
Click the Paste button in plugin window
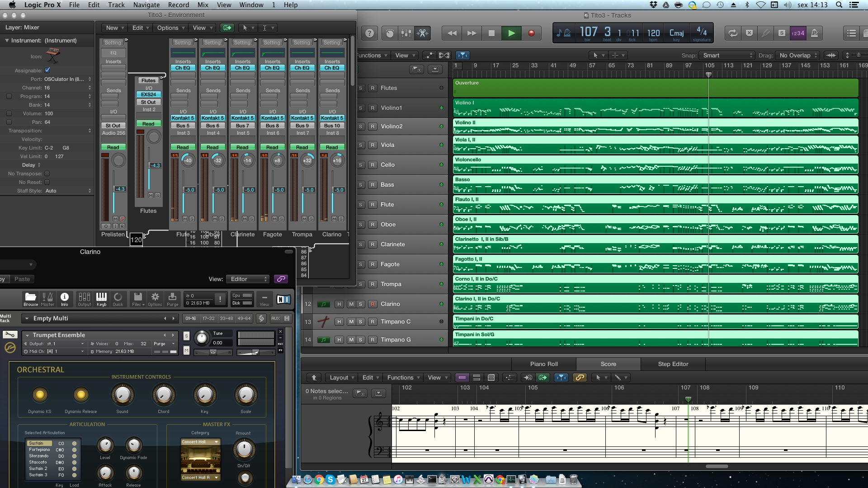click(x=22, y=279)
